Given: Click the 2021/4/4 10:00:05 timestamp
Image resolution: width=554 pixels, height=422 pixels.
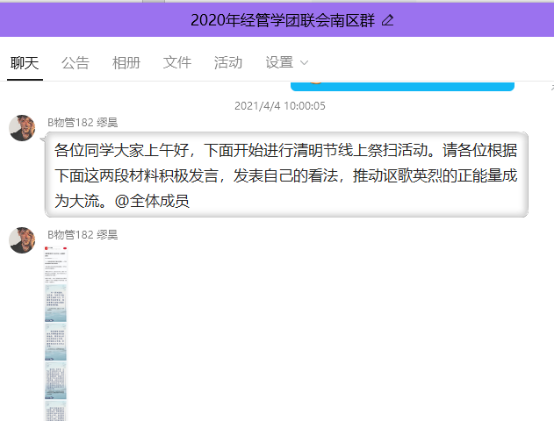Looking at the screenshot, I should [x=280, y=106].
